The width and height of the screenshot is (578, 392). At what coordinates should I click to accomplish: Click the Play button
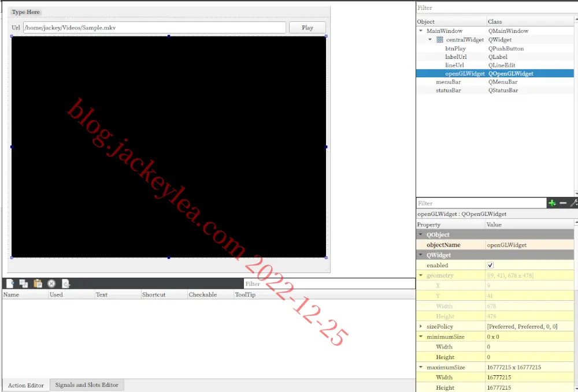(x=307, y=28)
